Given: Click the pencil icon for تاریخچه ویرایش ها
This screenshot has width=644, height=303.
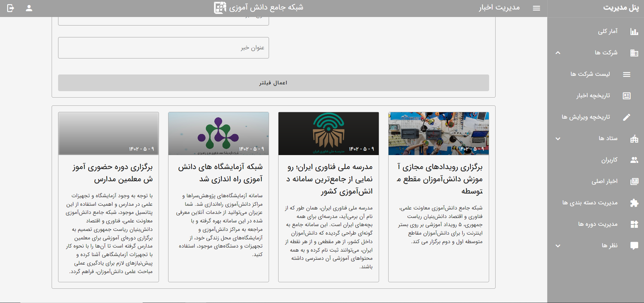Looking at the screenshot, I should (x=627, y=117).
